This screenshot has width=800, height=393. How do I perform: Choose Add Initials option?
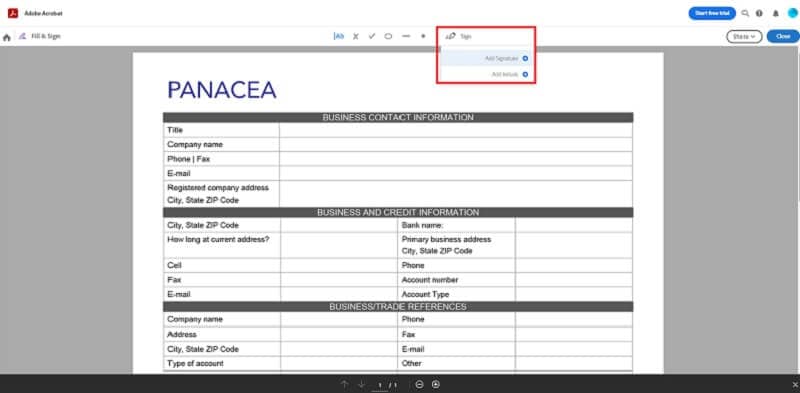(x=485, y=75)
